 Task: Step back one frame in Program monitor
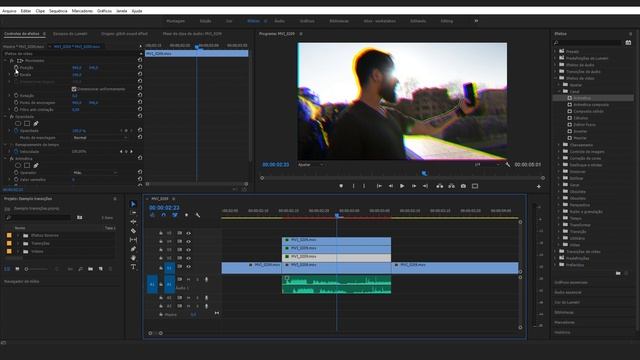coord(391,186)
